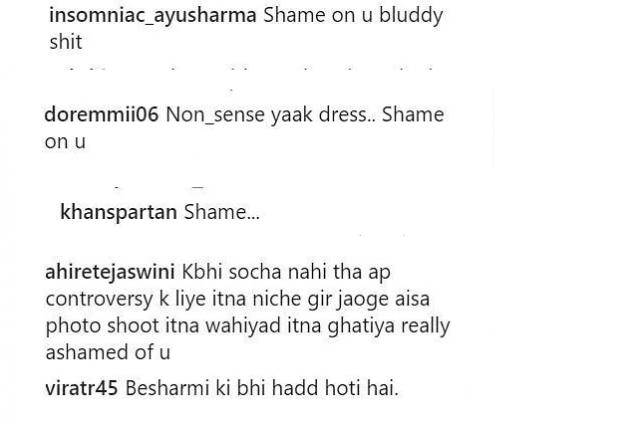Click the word 'shit' in first comment
The width and height of the screenshot is (640, 424).
pyautogui.click(x=66, y=42)
